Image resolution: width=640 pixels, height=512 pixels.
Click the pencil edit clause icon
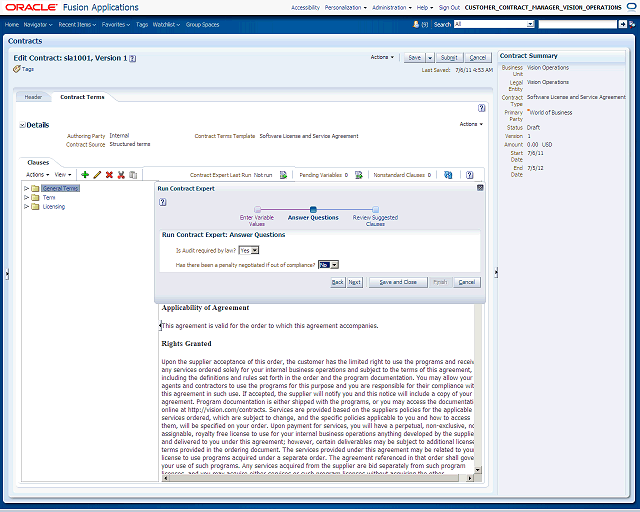point(97,175)
